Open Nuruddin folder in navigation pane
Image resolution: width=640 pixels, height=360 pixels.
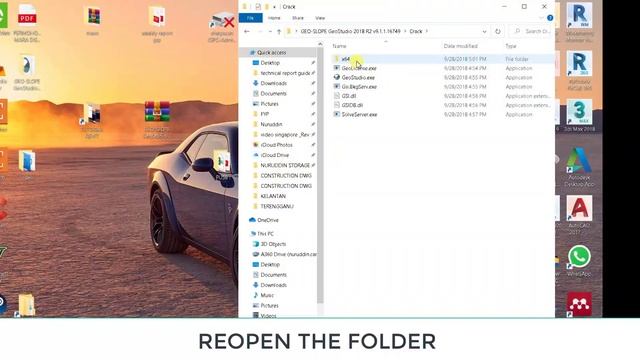(271, 124)
